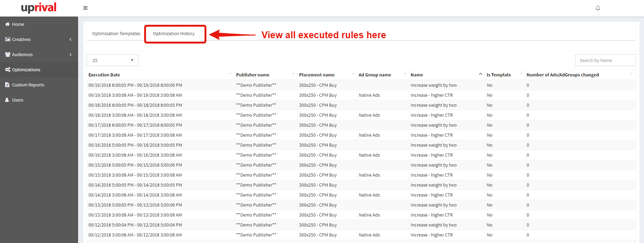Sort by Ad Group name header

coord(375,75)
